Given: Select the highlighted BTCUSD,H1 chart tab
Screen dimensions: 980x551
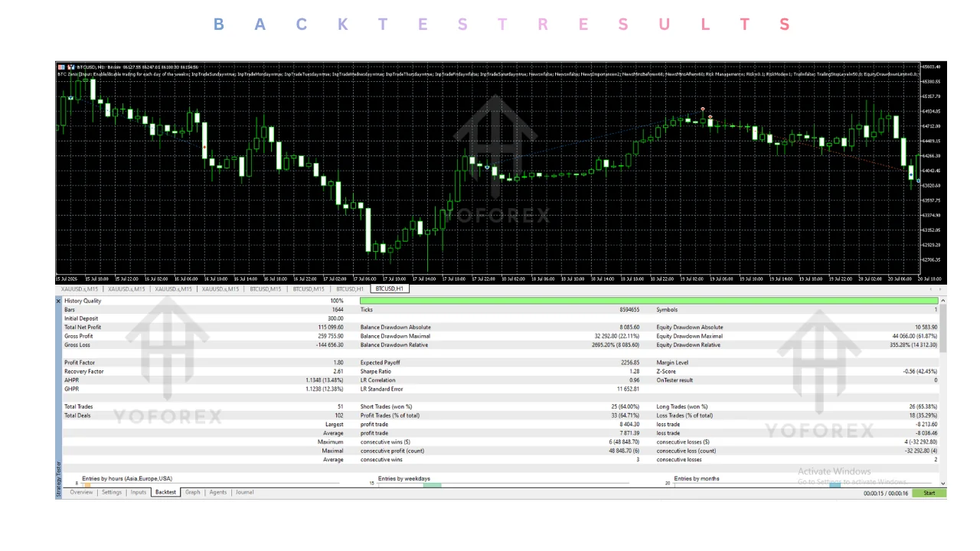Looking at the screenshot, I should pos(390,289).
